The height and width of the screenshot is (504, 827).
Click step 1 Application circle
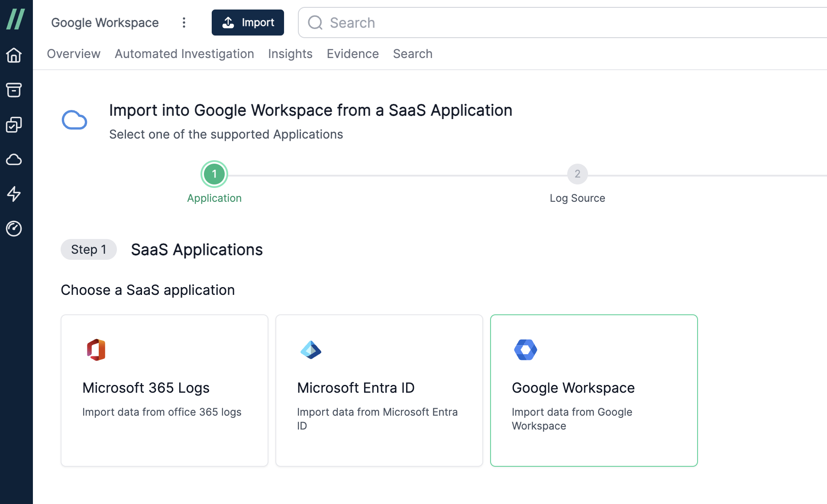coord(214,174)
